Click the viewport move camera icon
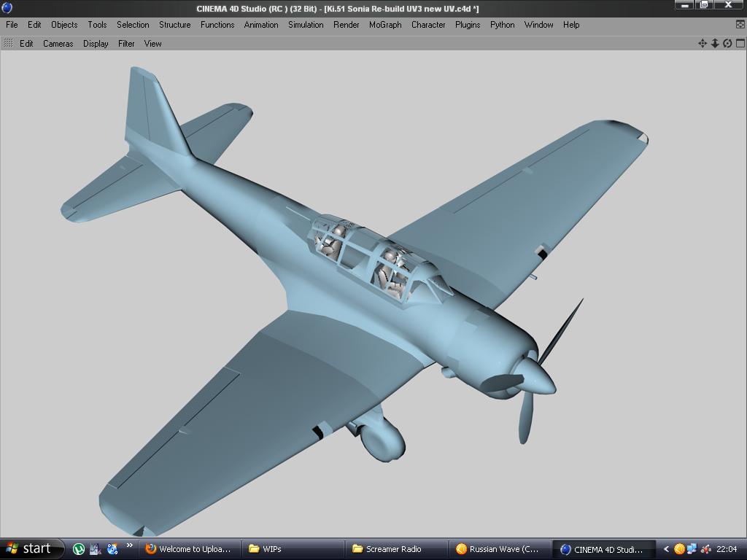Image resolution: width=747 pixels, height=560 pixels. click(x=703, y=44)
